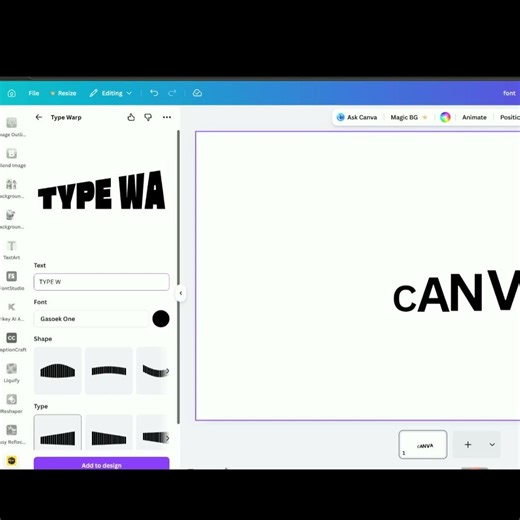Click the font document title in header
The width and height of the screenshot is (520, 520).
[509, 93]
